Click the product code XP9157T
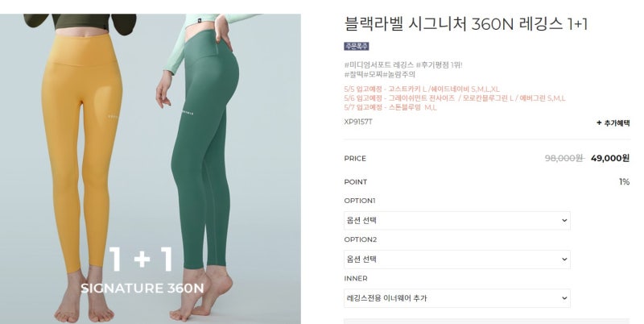 (358, 122)
